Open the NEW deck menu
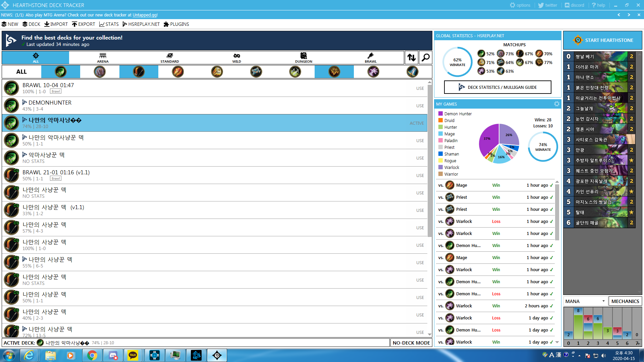Screen dimensions: 644x362 coord(10,24)
